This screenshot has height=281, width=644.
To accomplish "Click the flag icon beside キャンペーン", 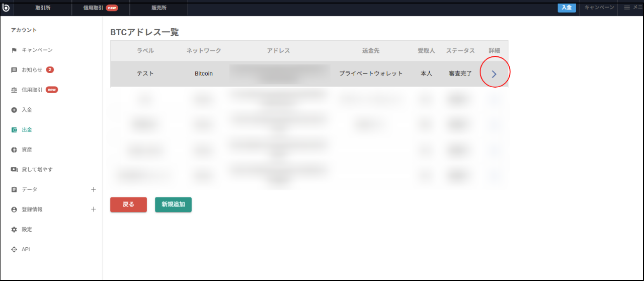I will tap(14, 50).
